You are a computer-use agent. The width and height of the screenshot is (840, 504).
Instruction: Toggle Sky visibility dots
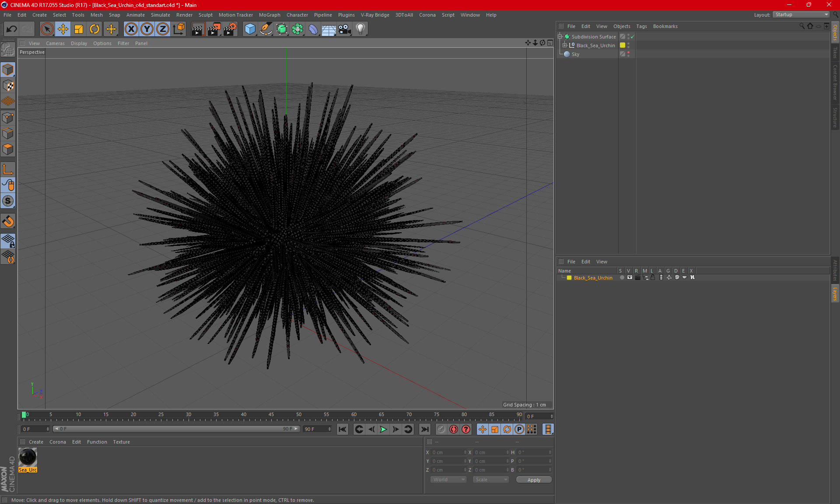pos(629,54)
